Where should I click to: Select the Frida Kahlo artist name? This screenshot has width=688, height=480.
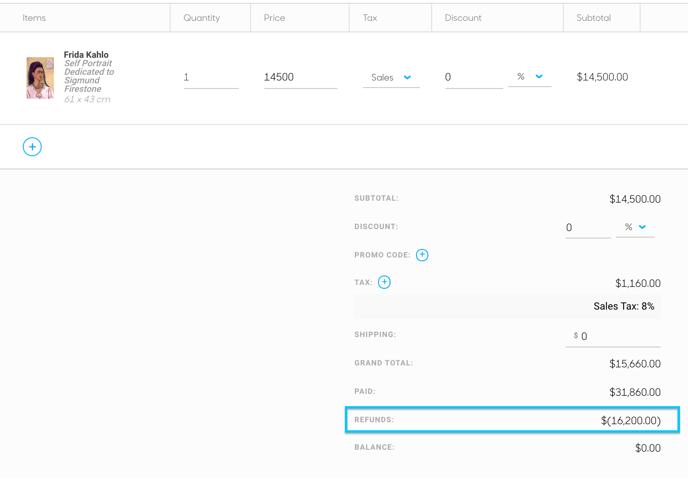pyautogui.click(x=86, y=54)
